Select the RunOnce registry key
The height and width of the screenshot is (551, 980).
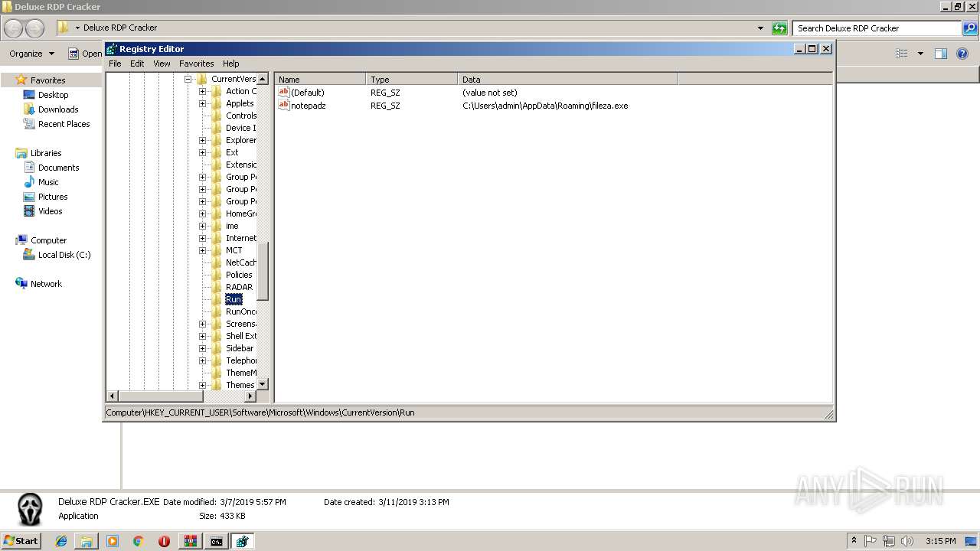(x=241, y=311)
